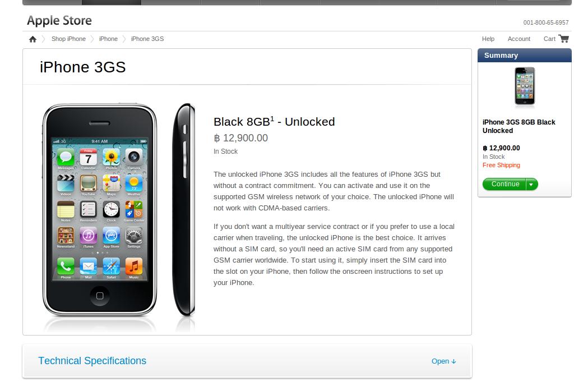Select the iPhone 3GS breadcrumb item
This screenshot has height=381, width=588.
[147, 39]
